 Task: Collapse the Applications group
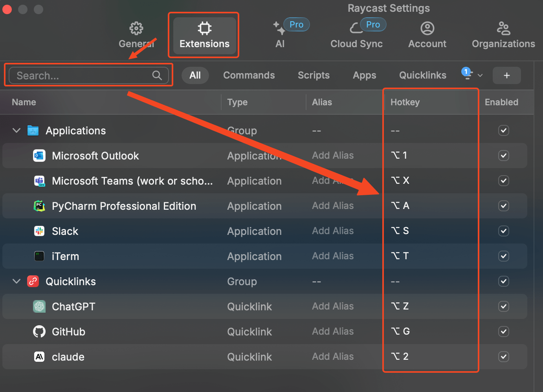point(16,130)
